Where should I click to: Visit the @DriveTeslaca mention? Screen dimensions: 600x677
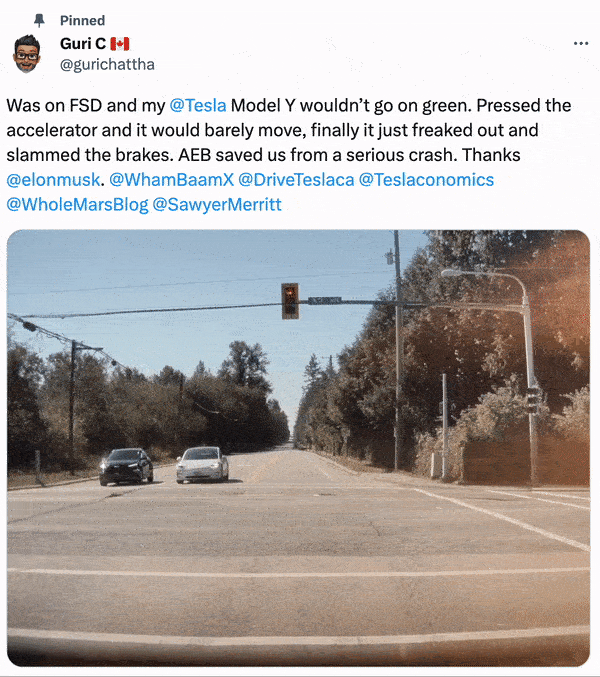[296, 180]
